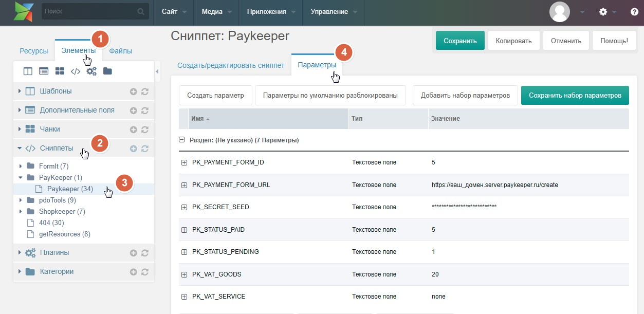Open the Приложения menu
Image resolution: width=644 pixels, height=314 pixels.
[271, 12]
